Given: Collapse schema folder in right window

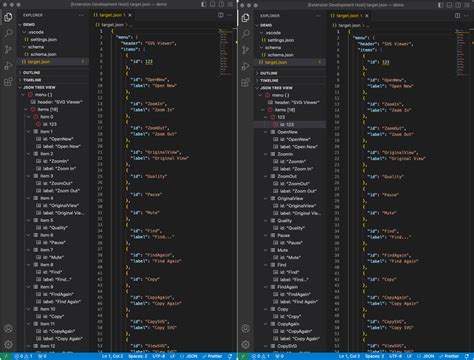Looking at the screenshot, I should (290, 47).
